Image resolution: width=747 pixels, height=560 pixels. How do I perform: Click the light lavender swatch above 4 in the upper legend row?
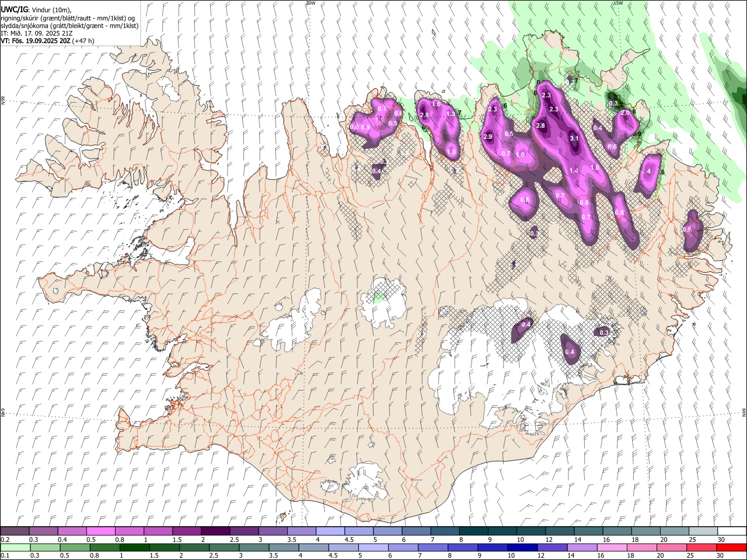coord(330,531)
